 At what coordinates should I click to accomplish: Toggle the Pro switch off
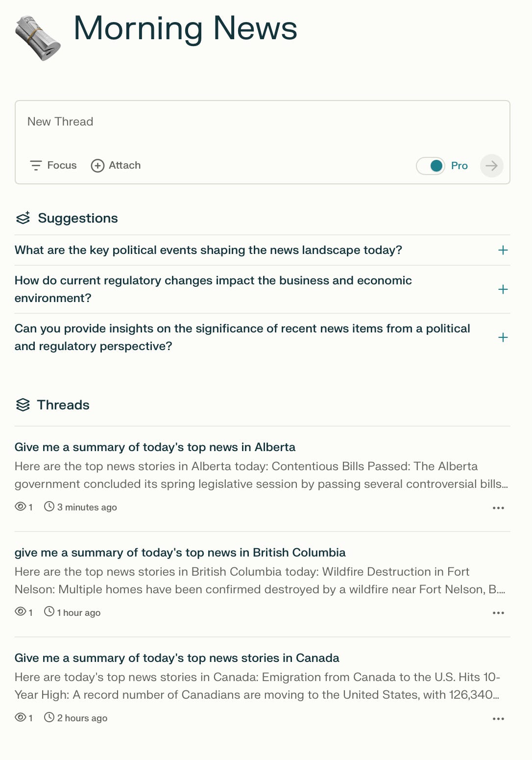click(x=430, y=166)
